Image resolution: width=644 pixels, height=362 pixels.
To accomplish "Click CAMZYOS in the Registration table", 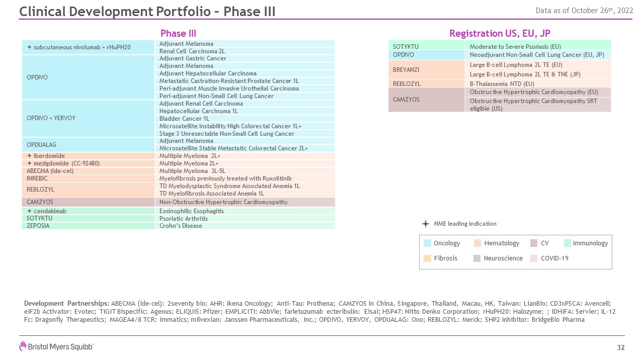I will (426, 100).
